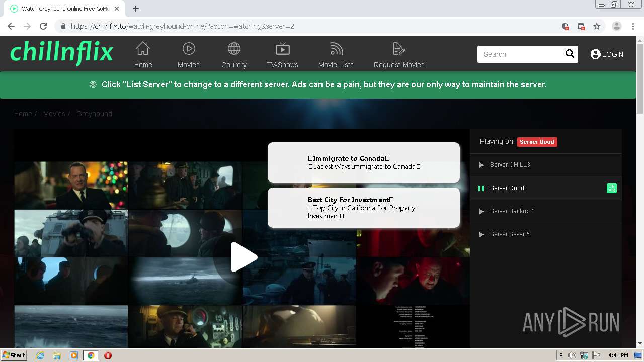The image size is (644, 362).
Task: Click the browser address bar URL
Action: [x=182, y=26]
